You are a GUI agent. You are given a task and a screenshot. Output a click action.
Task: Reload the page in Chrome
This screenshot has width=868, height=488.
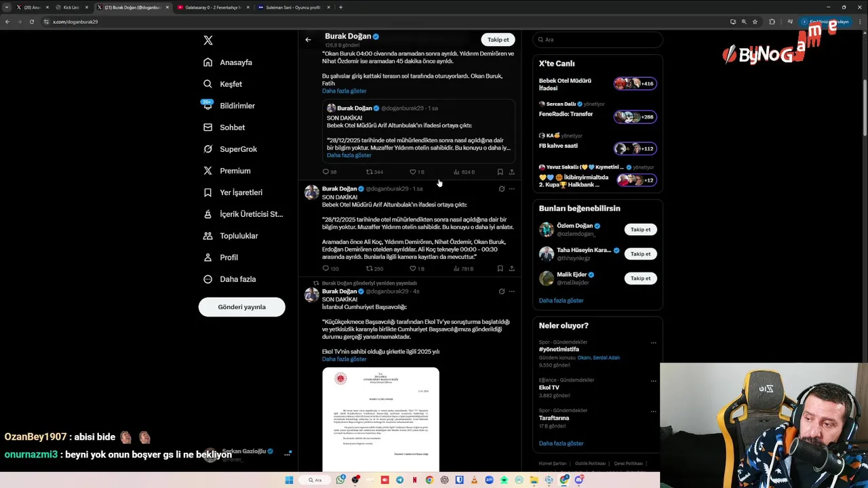(31, 22)
